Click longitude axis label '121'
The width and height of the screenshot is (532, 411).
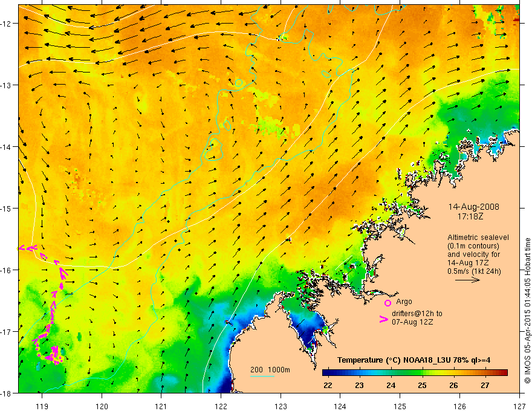[161, 406]
